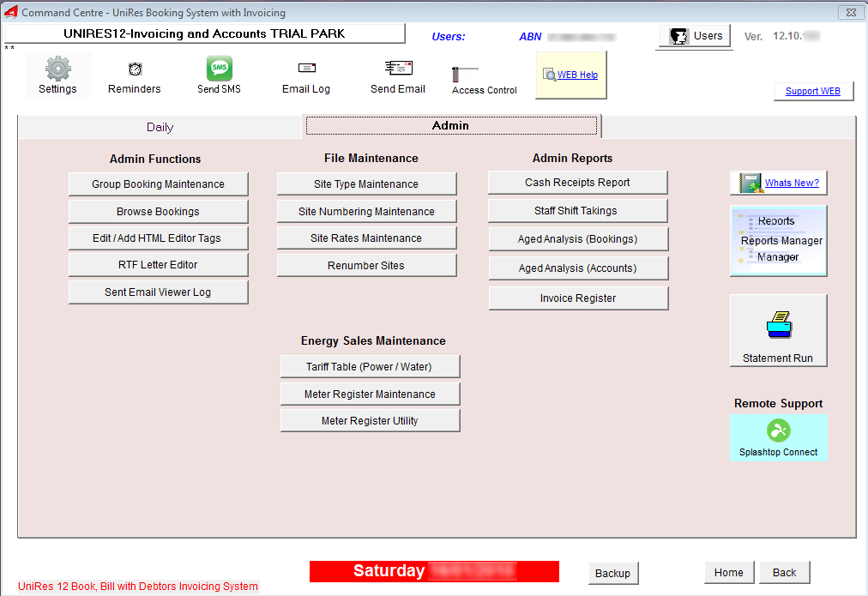
Task: Switch to the Daily tab
Action: click(160, 127)
